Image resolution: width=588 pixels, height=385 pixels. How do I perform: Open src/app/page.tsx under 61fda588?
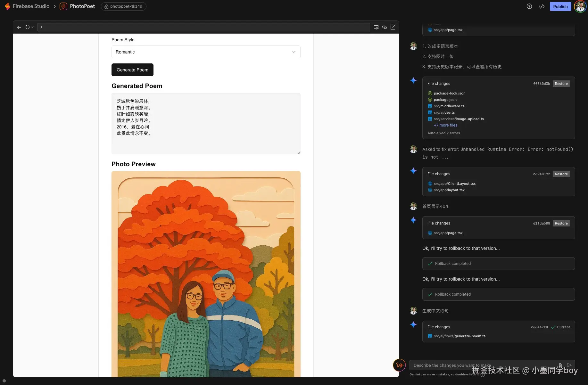coord(448,233)
